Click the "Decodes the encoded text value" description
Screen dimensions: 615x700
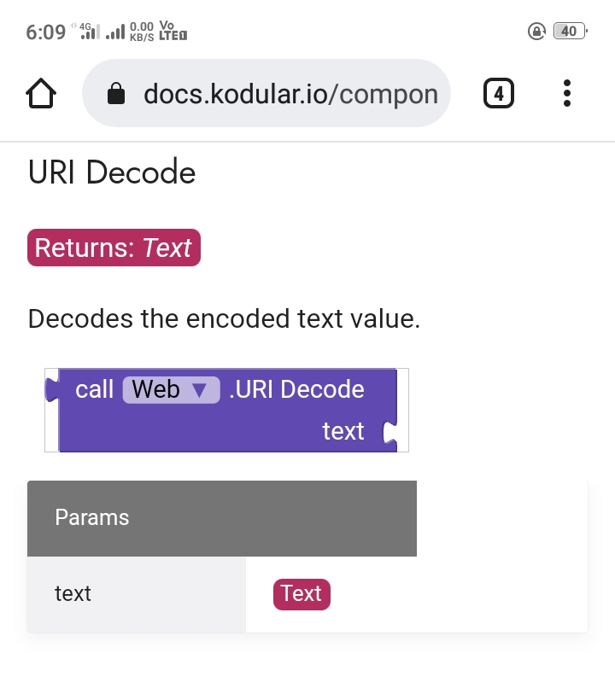[x=224, y=319]
